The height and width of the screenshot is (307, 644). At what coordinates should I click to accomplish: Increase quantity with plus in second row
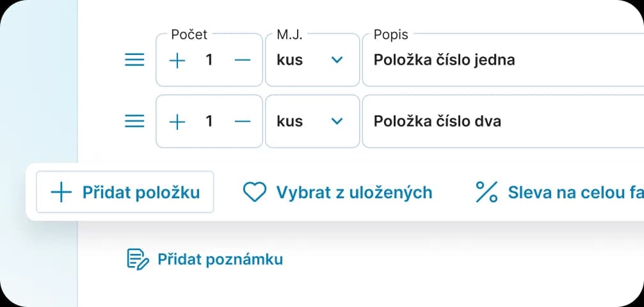(177, 122)
